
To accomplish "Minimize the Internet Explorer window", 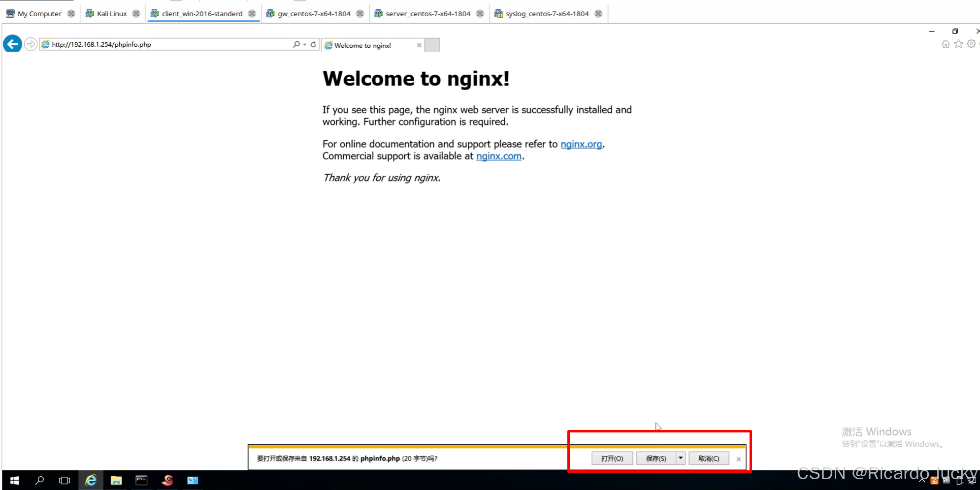I will coord(932,31).
